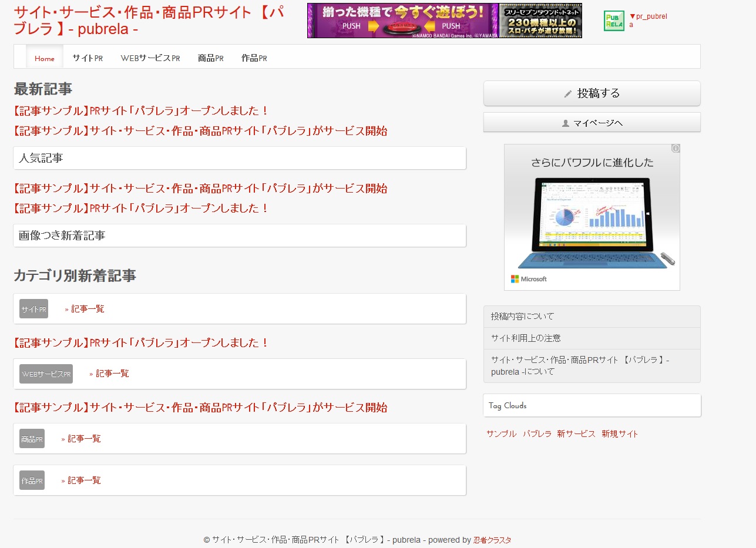
Task: Click the pachinko slot banner advertisement
Action: (444, 21)
